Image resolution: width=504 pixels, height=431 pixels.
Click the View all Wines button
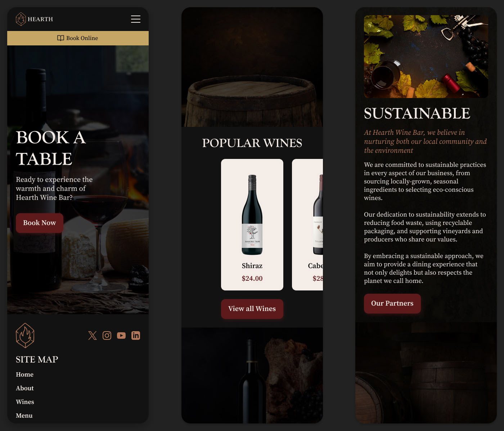coord(252,309)
